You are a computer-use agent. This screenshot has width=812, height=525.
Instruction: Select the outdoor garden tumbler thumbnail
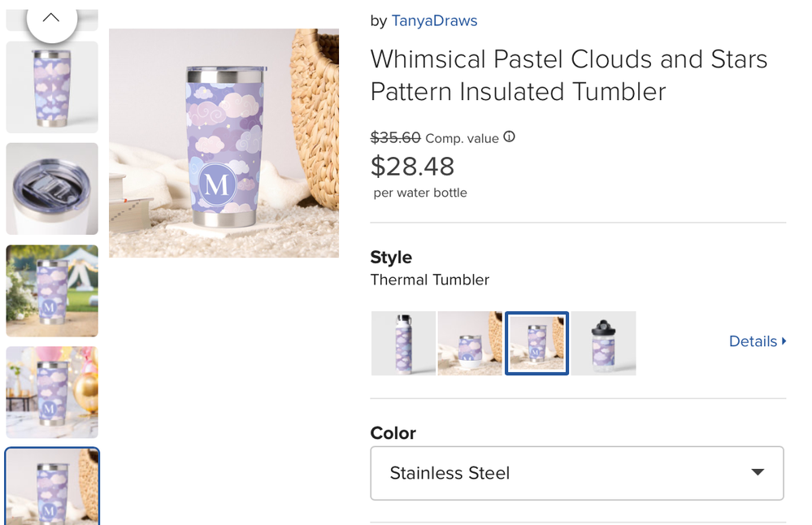tap(52, 291)
